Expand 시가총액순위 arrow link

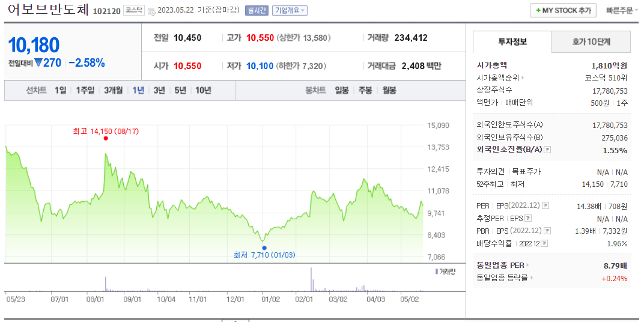coord(523,77)
